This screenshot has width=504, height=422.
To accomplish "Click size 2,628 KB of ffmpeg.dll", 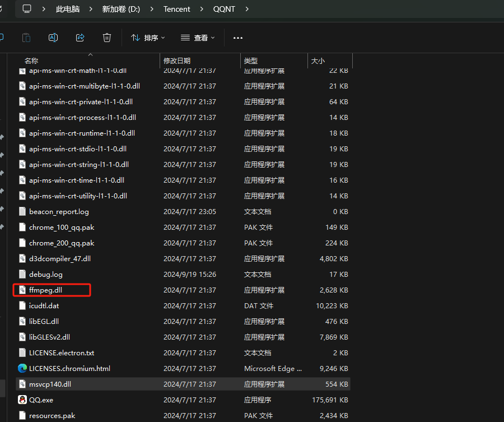I will pos(334,290).
